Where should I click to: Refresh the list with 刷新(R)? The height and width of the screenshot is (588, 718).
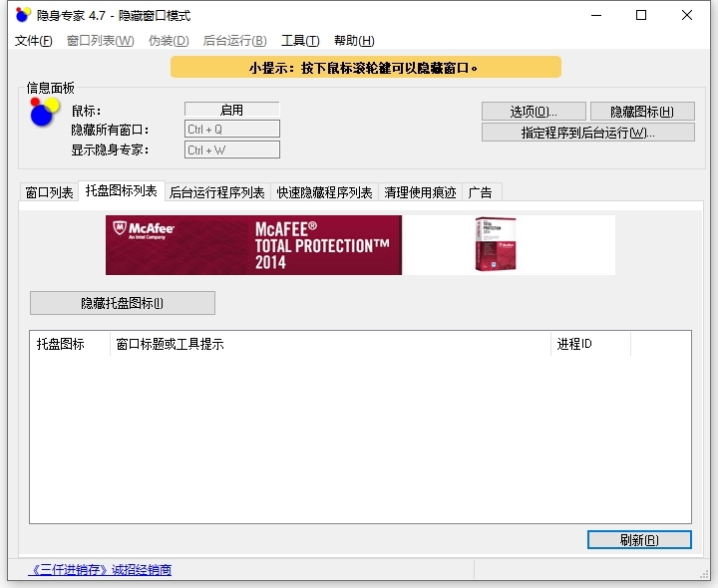(639, 540)
